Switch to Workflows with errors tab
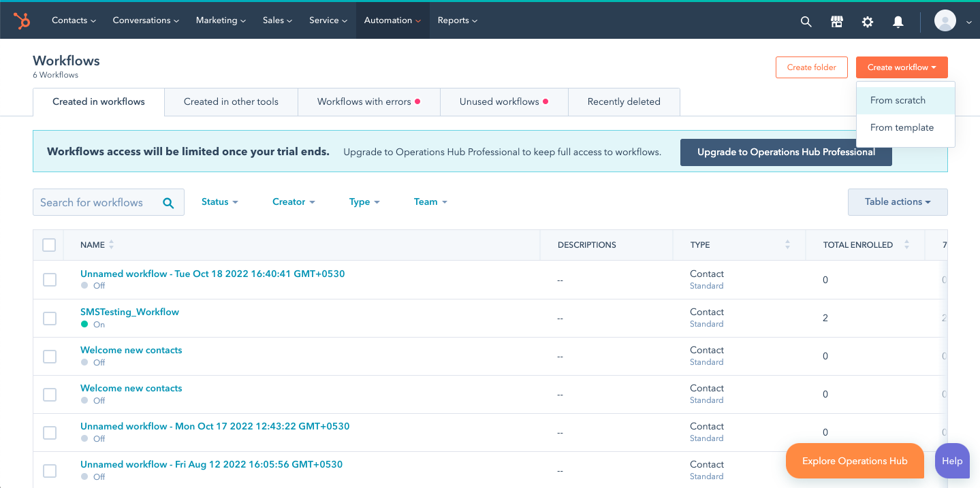Screen dimensions: 980x488 pyautogui.click(x=369, y=102)
